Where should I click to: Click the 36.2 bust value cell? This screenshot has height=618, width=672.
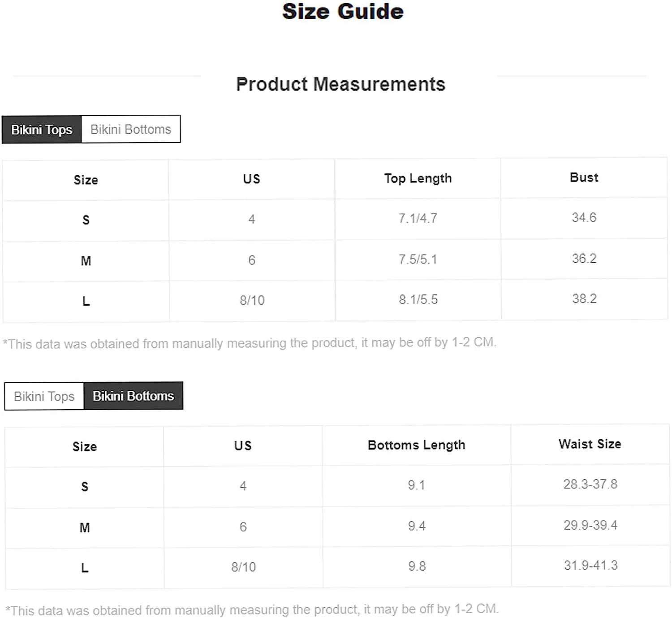584,259
